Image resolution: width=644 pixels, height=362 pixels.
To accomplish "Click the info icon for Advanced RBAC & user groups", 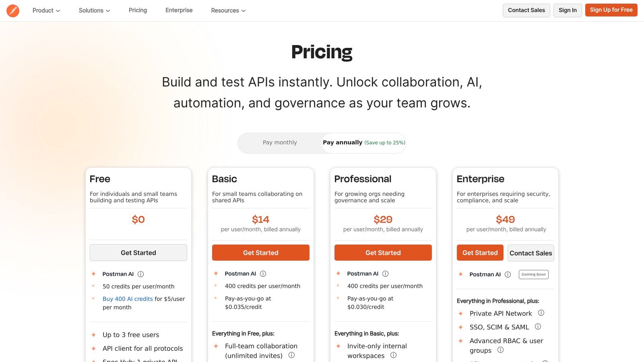I will 500,350.
